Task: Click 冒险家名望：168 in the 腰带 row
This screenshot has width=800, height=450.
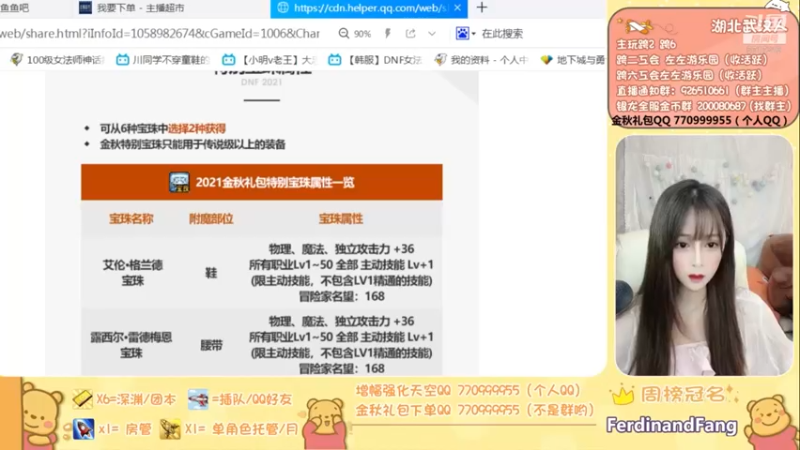Action: 341,368
